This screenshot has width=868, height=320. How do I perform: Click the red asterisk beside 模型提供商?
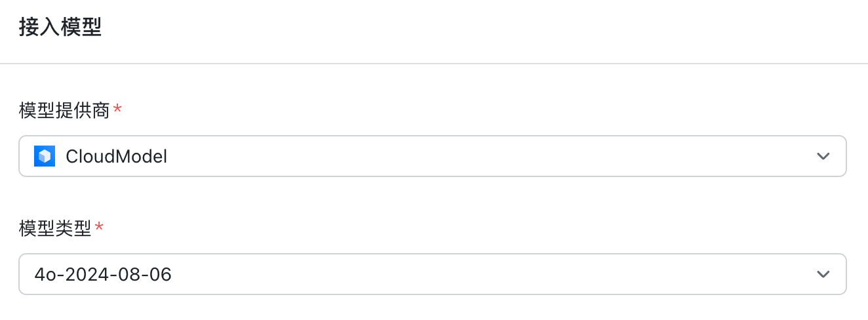coord(117,108)
